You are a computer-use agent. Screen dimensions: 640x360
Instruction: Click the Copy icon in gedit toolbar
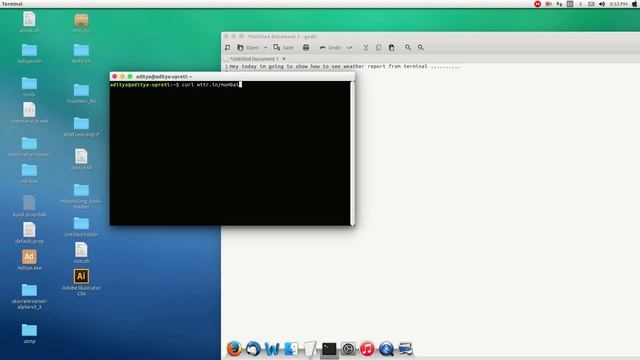(378, 48)
